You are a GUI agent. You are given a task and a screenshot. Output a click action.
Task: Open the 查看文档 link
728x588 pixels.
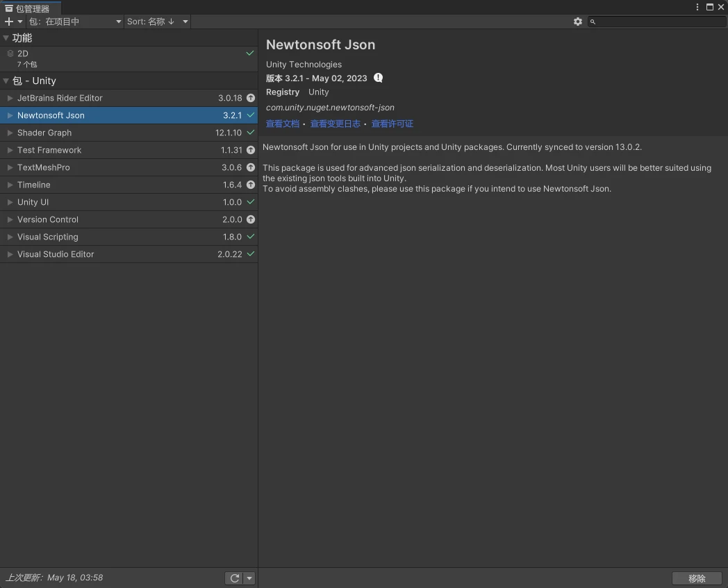[282, 124]
